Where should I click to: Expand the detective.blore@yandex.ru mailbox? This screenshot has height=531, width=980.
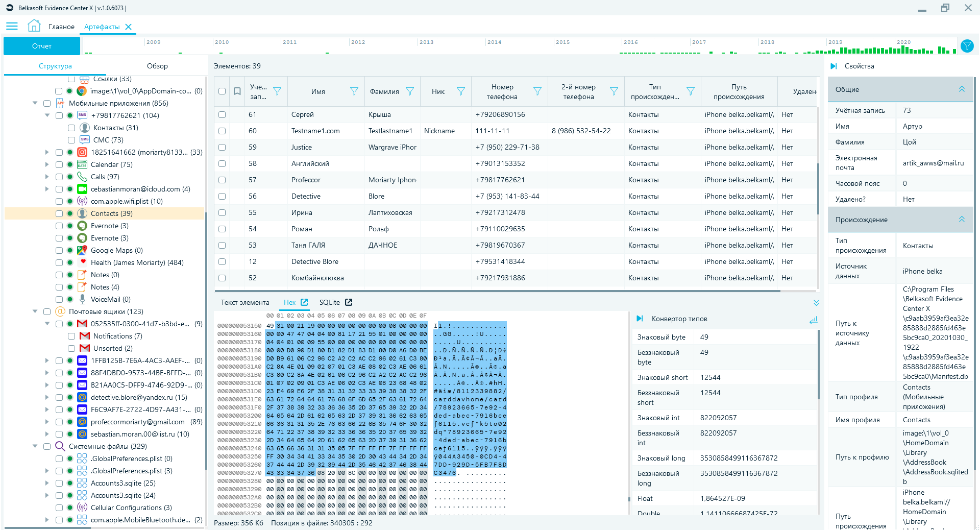tap(47, 397)
